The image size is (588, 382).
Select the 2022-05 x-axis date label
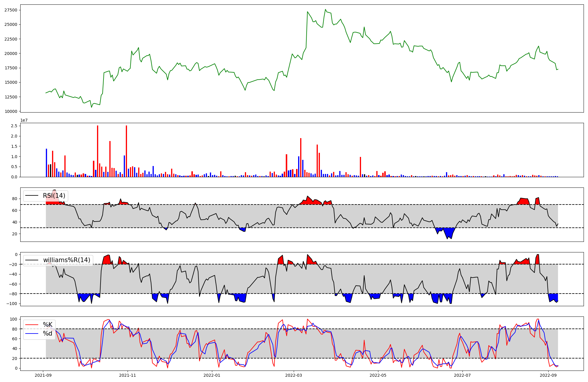(378, 375)
